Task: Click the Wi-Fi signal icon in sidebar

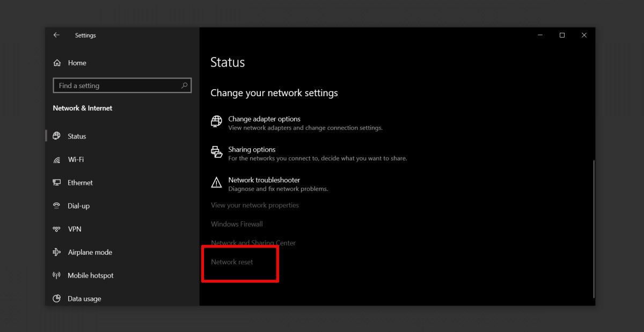Action: 57,160
